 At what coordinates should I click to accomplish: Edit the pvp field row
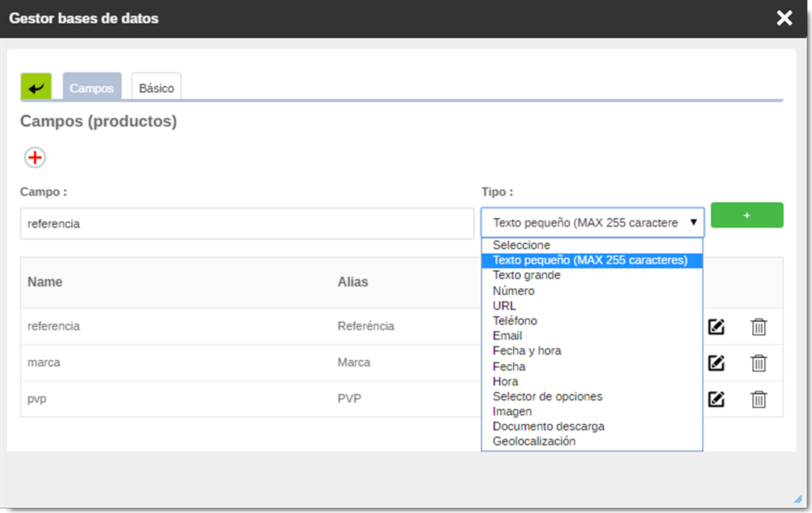716,399
